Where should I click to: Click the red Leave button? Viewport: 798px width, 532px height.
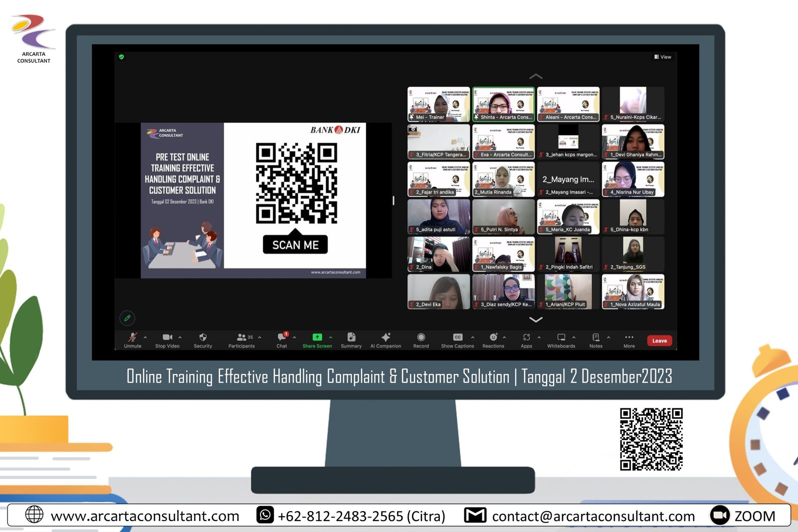[x=659, y=341]
